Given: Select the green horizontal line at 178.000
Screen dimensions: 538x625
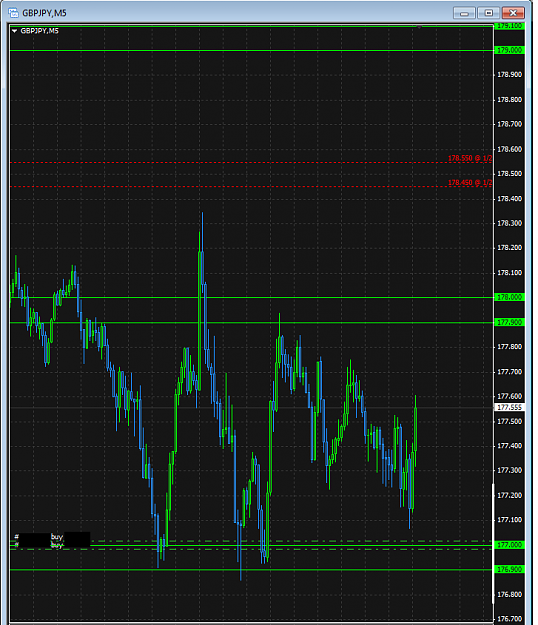Looking at the screenshot, I should pos(251,297).
